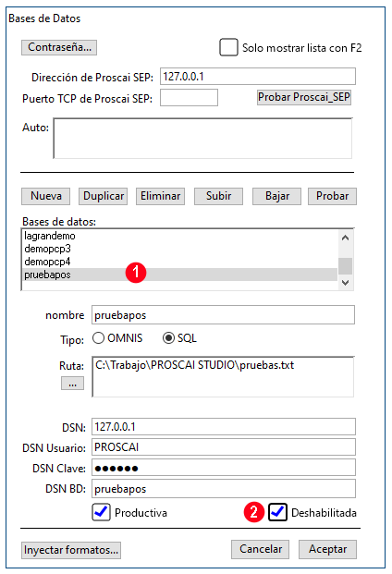Create a database with Nueva
Viewport: 392px width, 574px height.
click(45, 196)
